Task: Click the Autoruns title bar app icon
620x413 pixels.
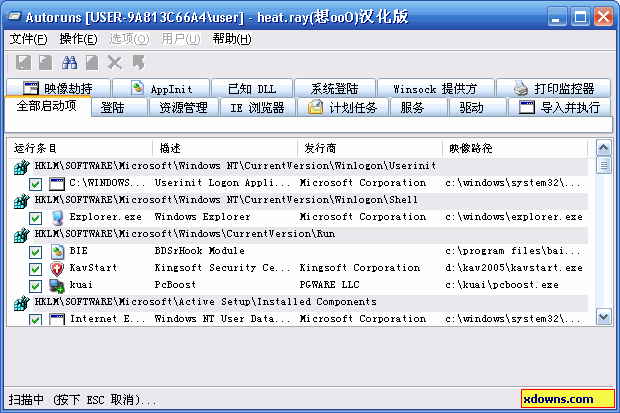Action: click(14, 16)
